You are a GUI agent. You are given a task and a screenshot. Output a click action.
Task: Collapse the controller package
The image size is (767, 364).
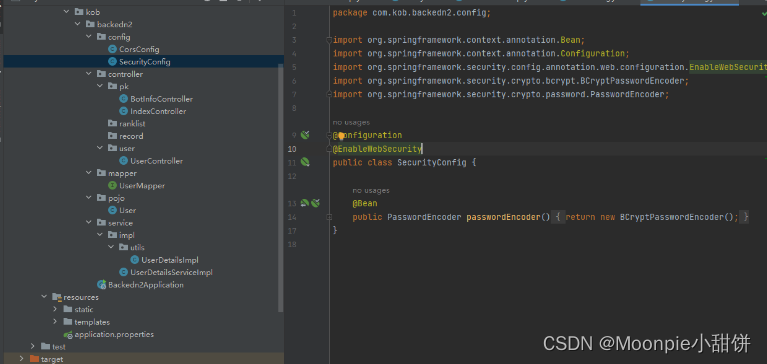coord(89,74)
